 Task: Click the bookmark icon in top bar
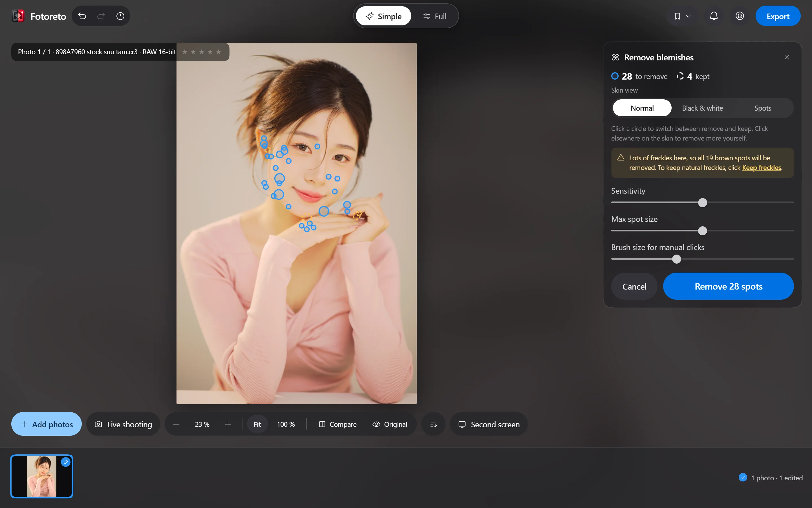click(677, 16)
